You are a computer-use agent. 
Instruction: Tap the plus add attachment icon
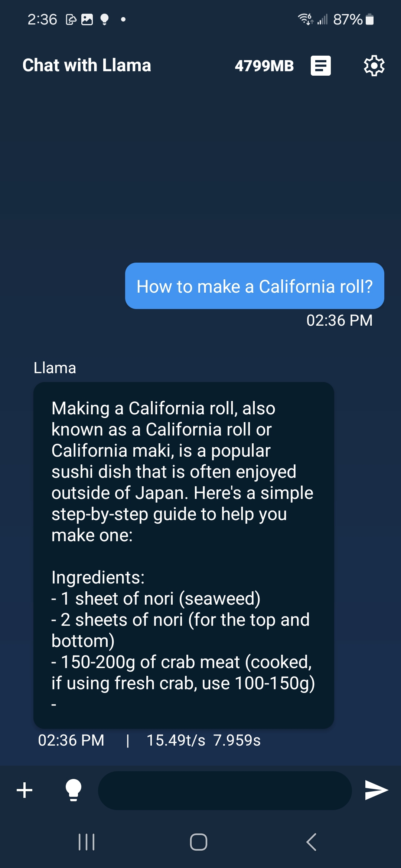[x=25, y=790]
